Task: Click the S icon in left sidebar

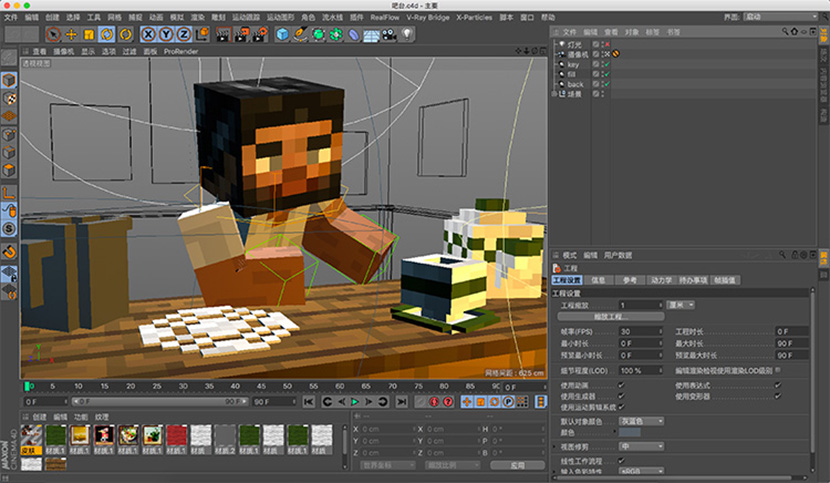Action: coord(9,229)
